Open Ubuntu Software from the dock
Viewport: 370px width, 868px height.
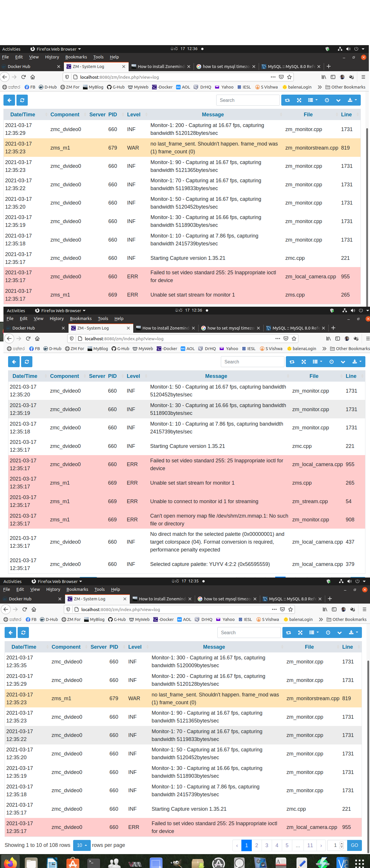click(73, 862)
